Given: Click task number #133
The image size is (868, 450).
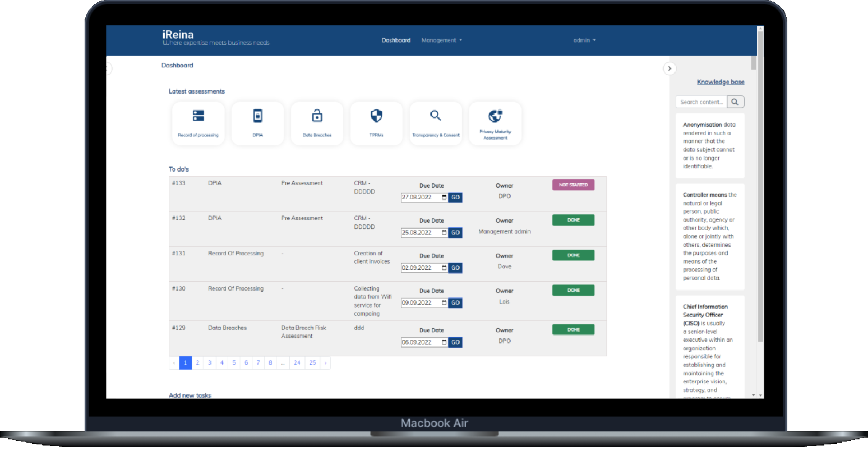Looking at the screenshot, I should pos(179,183).
